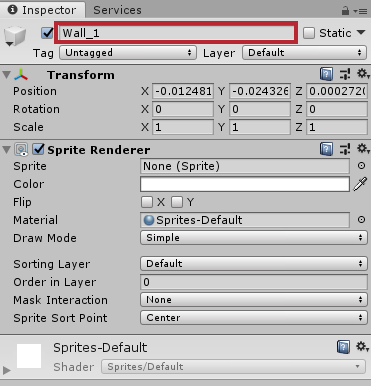Disable the Sprite Renderer component checkbox
The height and width of the screenshot is (386, 371).
38,149
